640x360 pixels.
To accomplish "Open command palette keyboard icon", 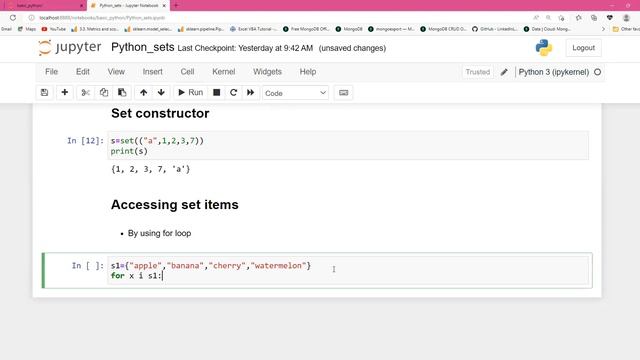I will tap(343, 93).
